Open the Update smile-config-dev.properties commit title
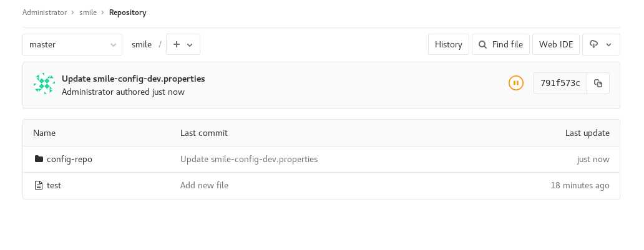644x250 pixels. (134, 79)
